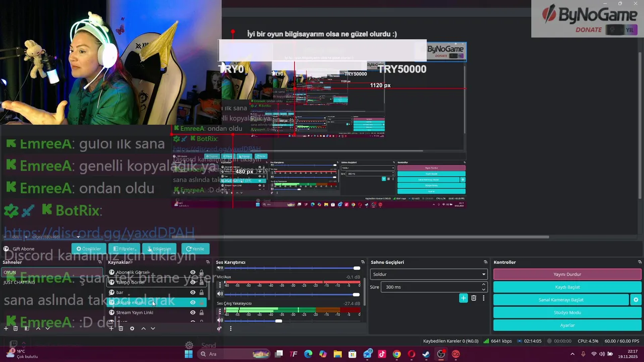The width and height of the screenshot is (644, 362).
Task: Open Microsoft Edge from the taskbar
Action: 308,354
